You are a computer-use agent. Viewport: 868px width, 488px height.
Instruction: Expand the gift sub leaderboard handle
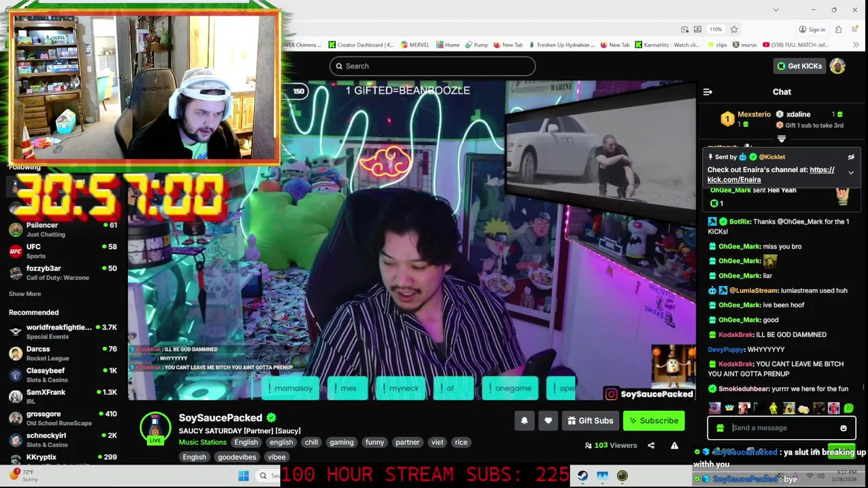pyautogui.click(x=781, y=139)
